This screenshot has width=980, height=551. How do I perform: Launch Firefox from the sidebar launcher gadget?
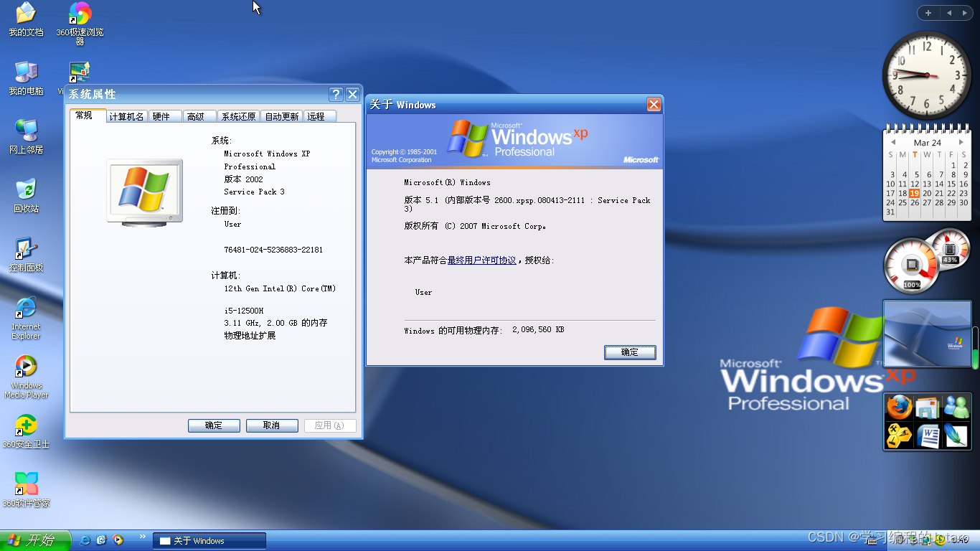pos(898,407)
